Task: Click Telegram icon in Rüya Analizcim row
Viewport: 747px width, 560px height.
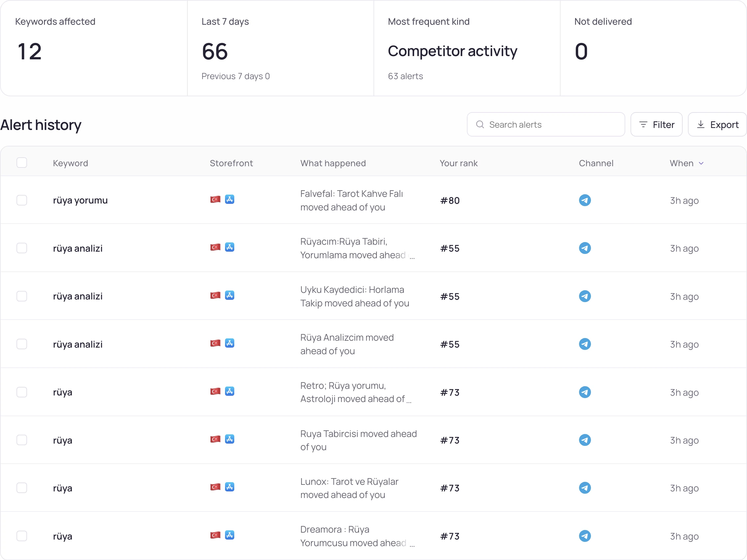Action: point(585,344)
